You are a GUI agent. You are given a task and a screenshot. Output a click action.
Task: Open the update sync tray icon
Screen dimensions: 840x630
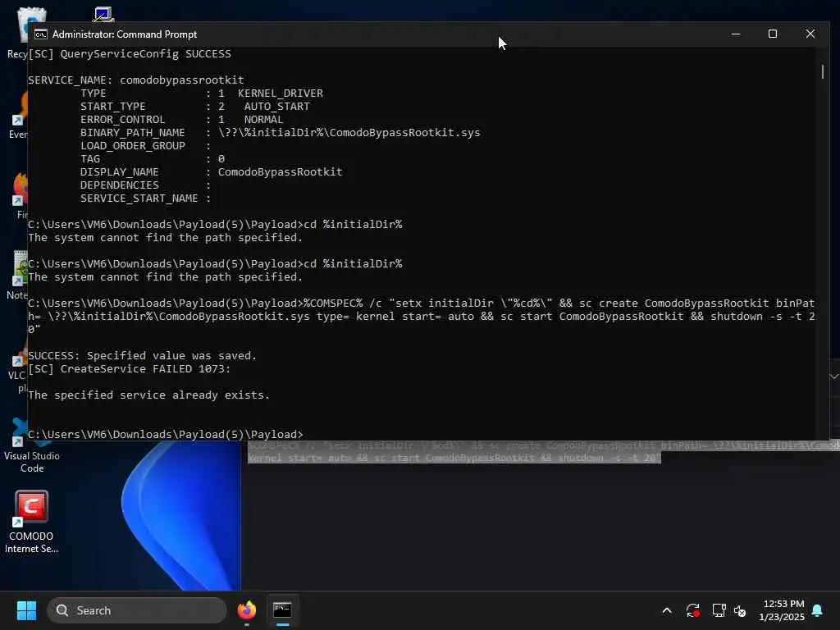point(692,610)
